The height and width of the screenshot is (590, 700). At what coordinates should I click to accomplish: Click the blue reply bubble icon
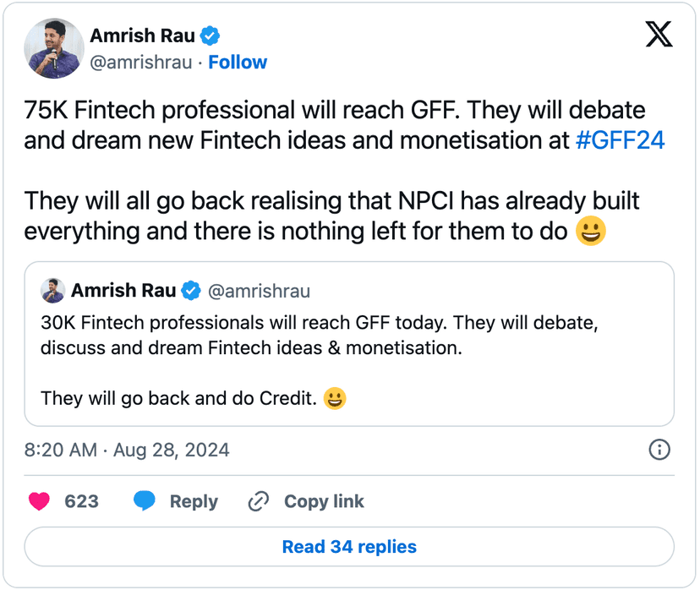145,501
